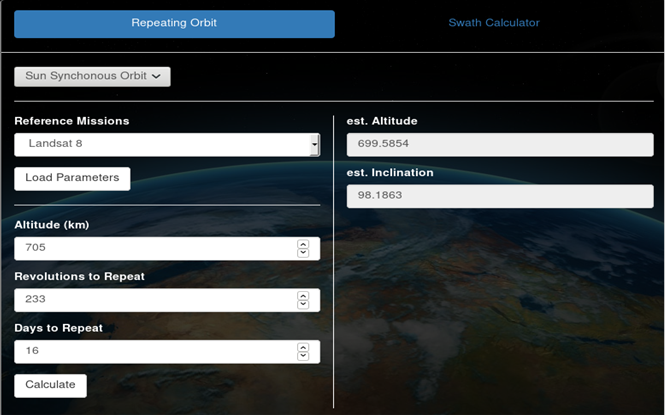Click the est. Altitude label

382,121
